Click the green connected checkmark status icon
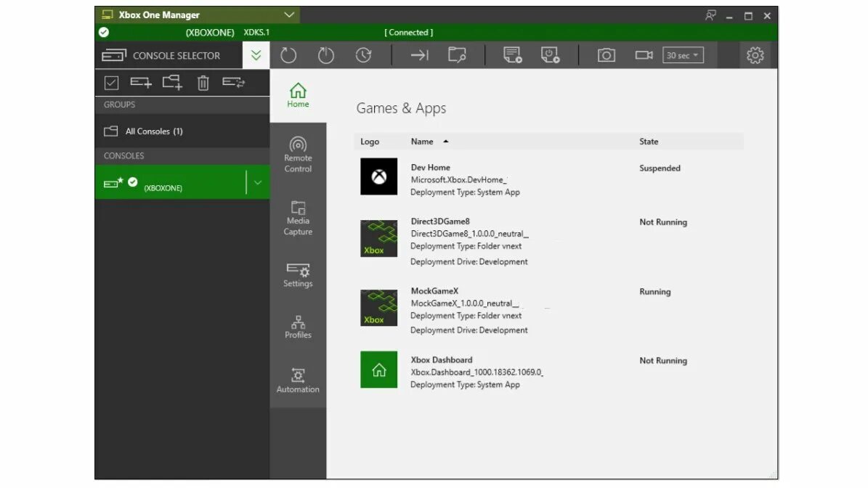The height and width of the screenshot is (488, 868). click(104, 32)
